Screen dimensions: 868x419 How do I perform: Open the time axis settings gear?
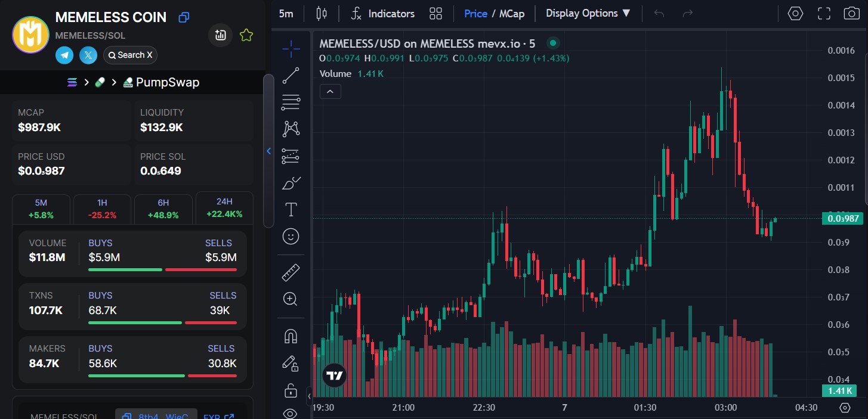point(845,408)
